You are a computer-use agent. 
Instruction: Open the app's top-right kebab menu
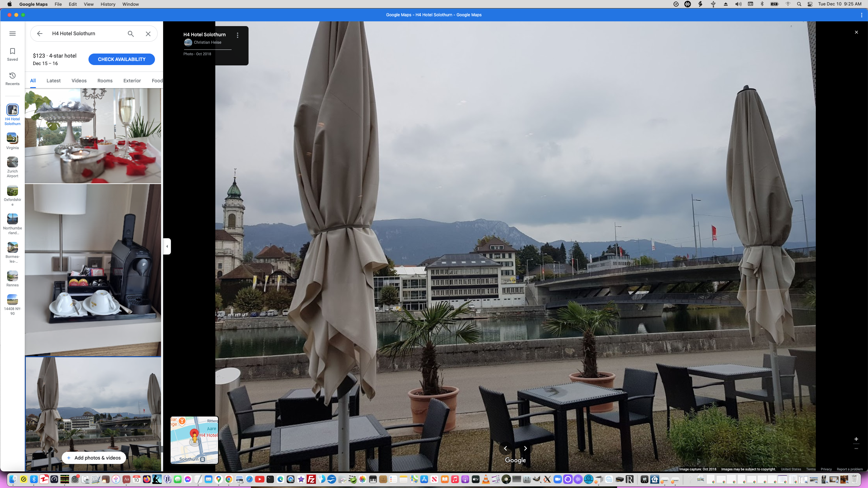tap(862, 15)
